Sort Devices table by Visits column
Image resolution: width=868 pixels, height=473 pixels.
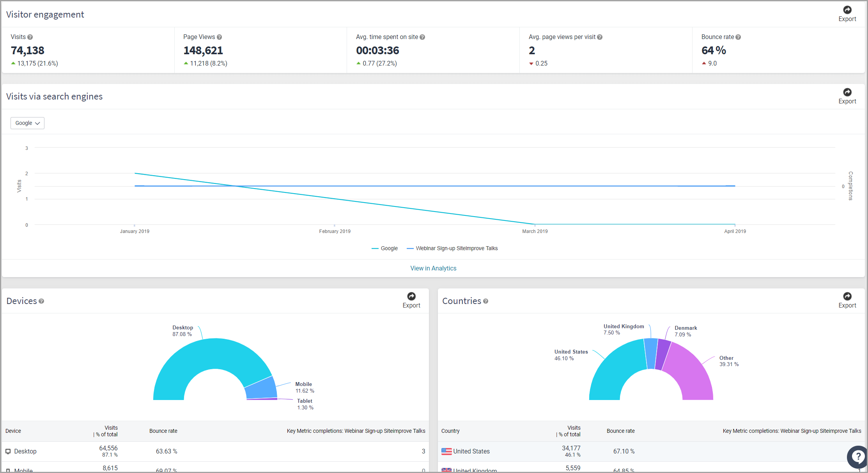coord(106,431)
